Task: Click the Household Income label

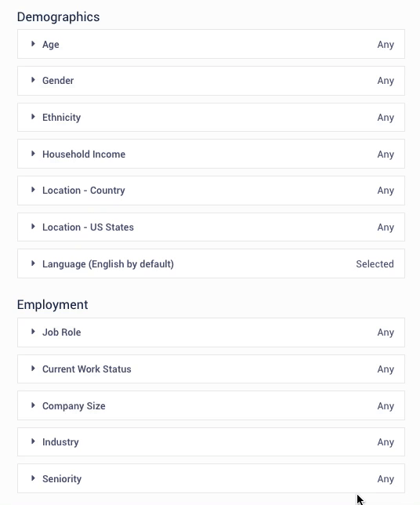Action: [x=84, y=154]
